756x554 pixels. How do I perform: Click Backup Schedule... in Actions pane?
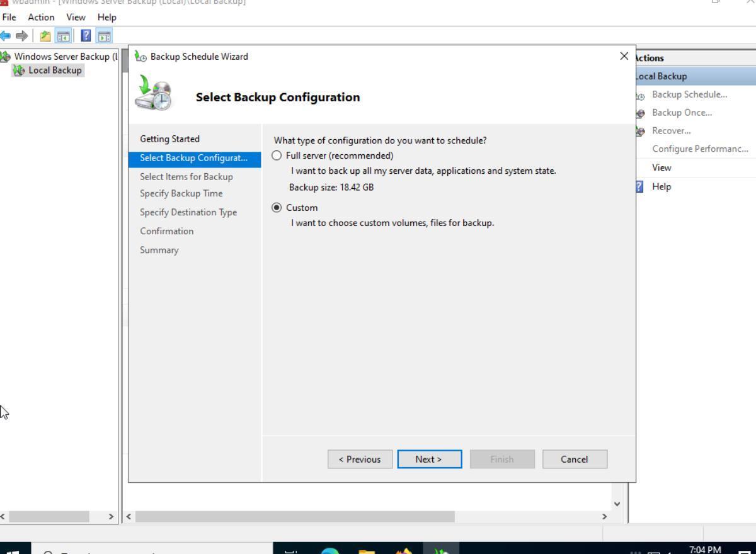coord(689,94)
